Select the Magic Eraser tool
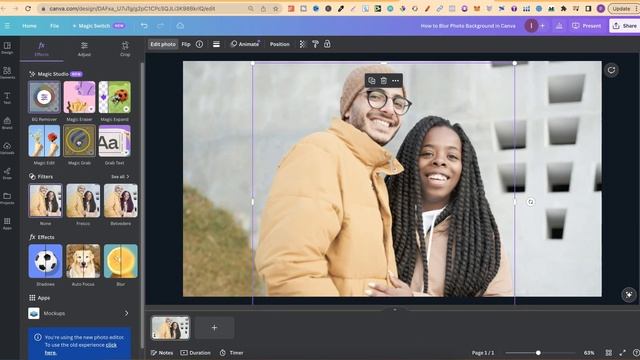This screenshot has width=640, height=360. [x=80, y=97]
